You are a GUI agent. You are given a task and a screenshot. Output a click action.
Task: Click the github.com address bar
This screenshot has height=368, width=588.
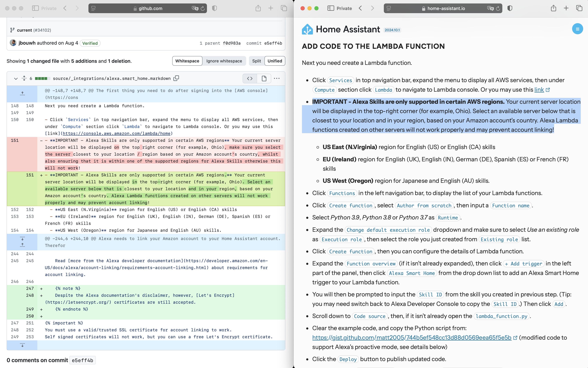(148, 8)
